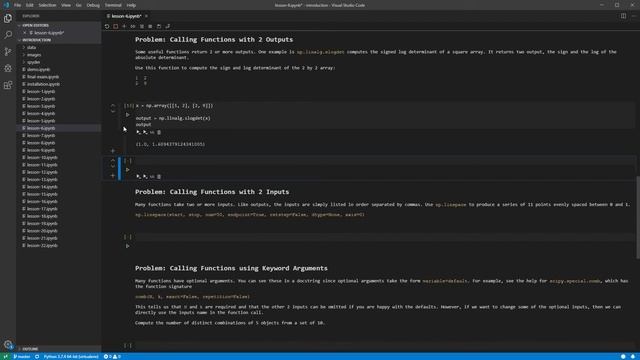
Task: Add cell below the selected empty cell
Action: click(113, 176)
